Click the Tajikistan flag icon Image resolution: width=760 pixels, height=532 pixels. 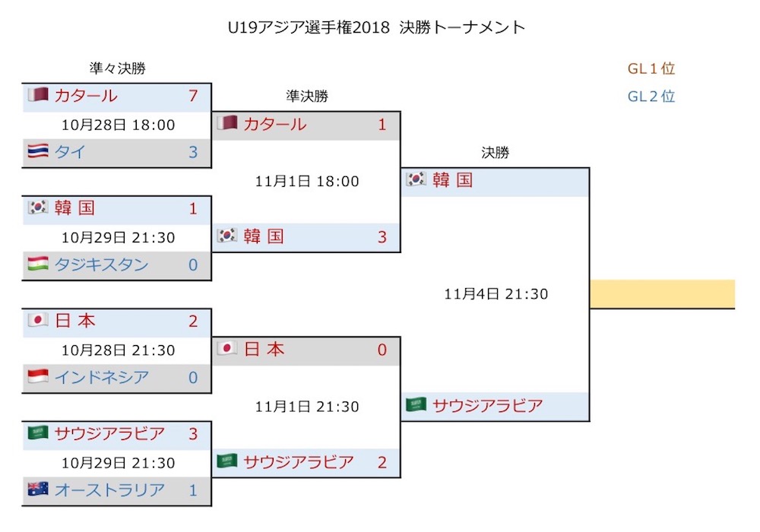tap(38, 264)
